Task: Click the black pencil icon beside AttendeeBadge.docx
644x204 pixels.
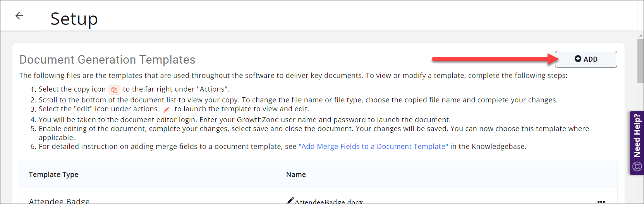Action: point(290,200)
